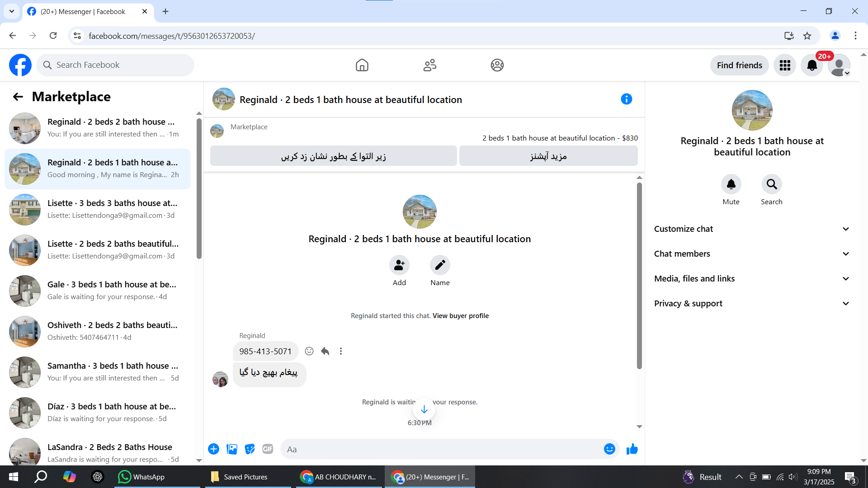React to the 985-413-5071 message
This screenshot has height=488, width=868.
click(x=309, y=351)
